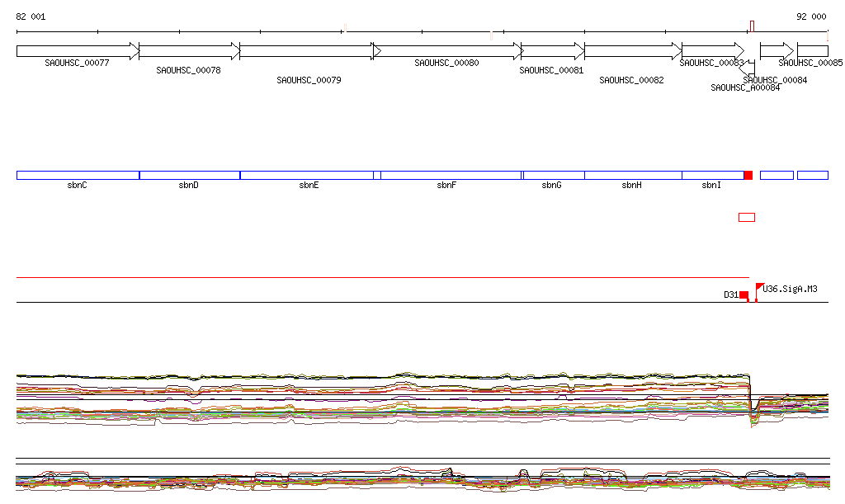Click the SAOUHSC_00077 gene arrow

point(78,51)
